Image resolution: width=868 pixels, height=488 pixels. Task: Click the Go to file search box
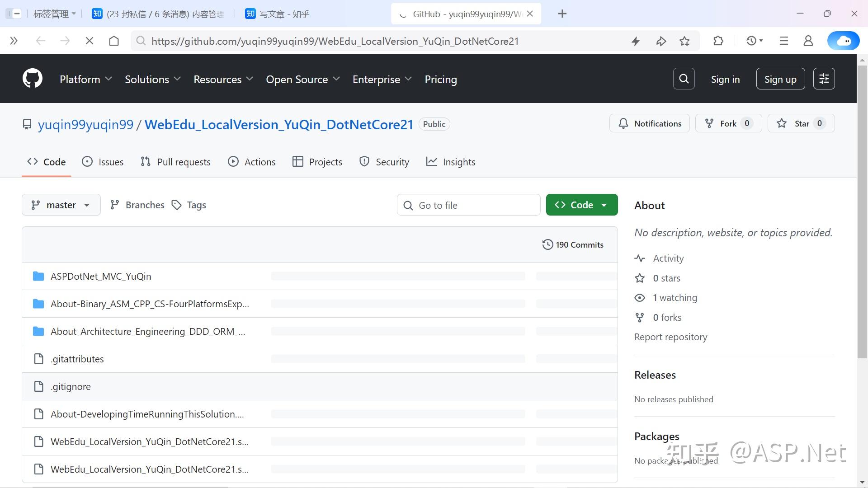(468, 205)
